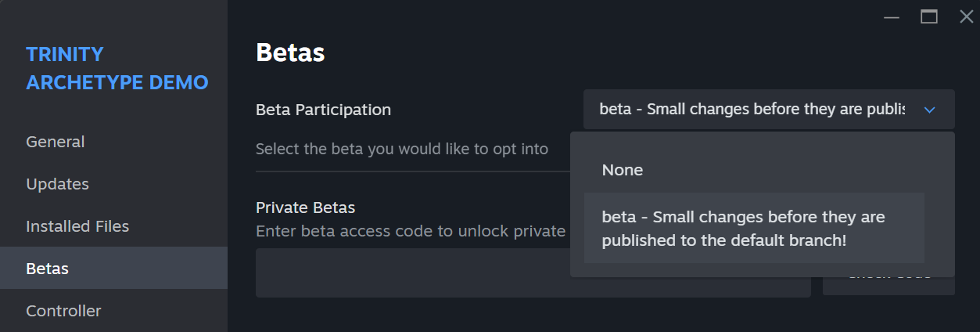Click the "Betas" page heading

(x=290, y=53)
